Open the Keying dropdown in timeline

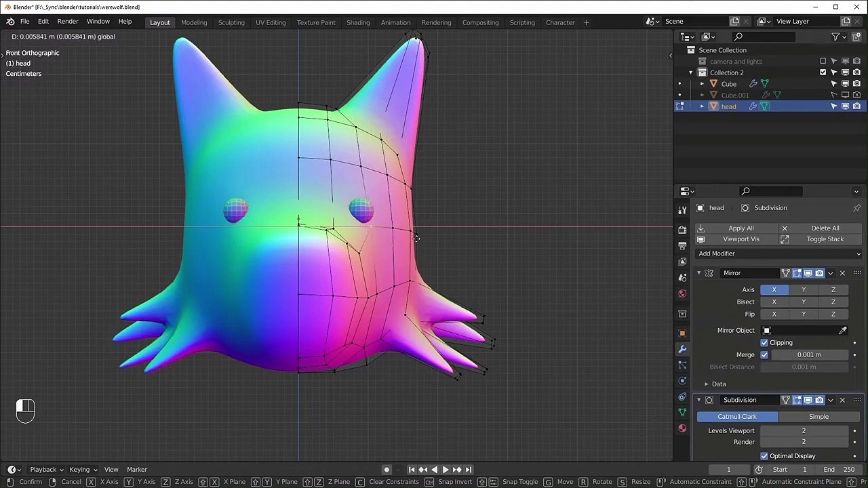(83, 470)
